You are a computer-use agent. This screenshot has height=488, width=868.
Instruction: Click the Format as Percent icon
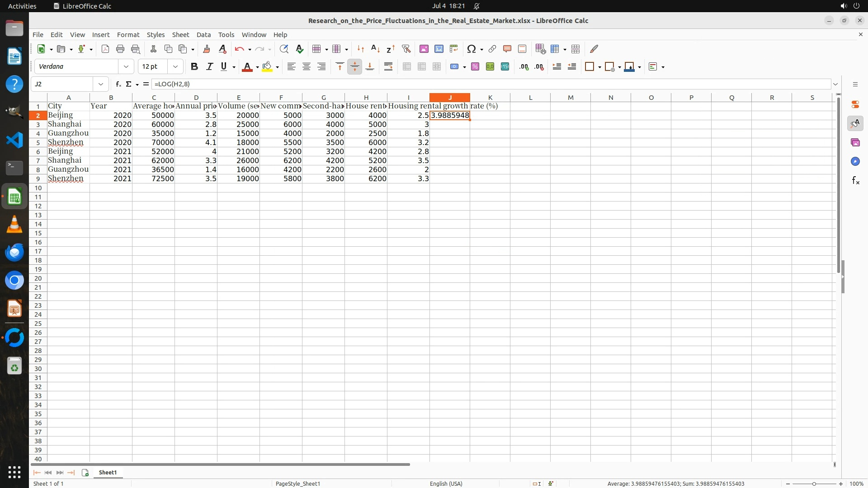(475, 66)
